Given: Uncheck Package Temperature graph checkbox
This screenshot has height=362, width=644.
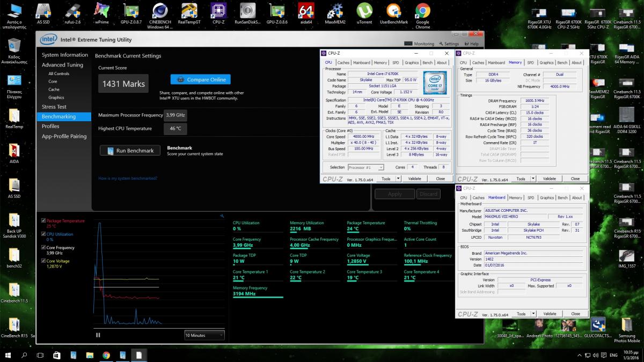Looking at the screenshot, I should click(44, 221).
